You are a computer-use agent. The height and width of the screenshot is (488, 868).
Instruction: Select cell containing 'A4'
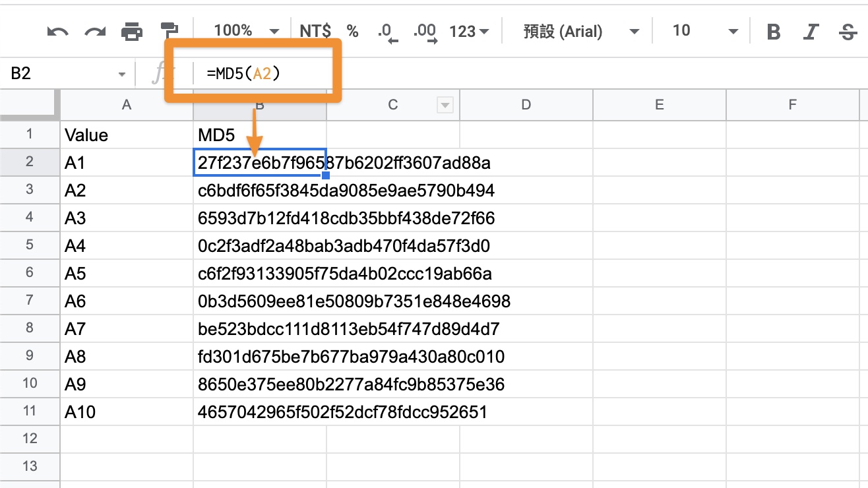127,246
